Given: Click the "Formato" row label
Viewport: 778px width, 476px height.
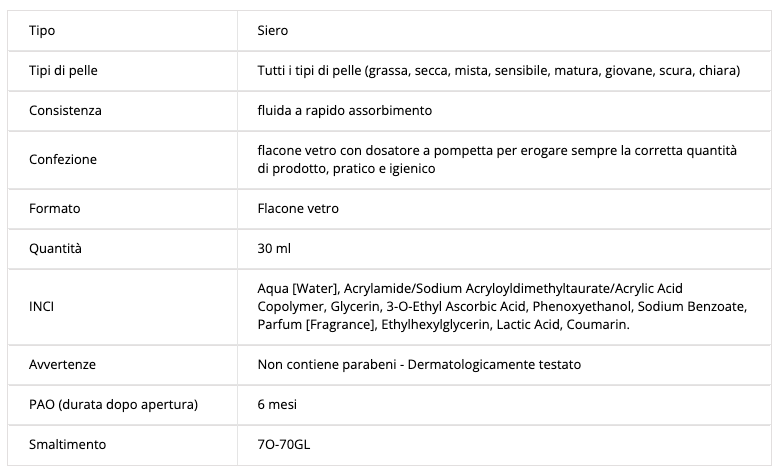Looking at the screenshot, I should tap(54, 208).
